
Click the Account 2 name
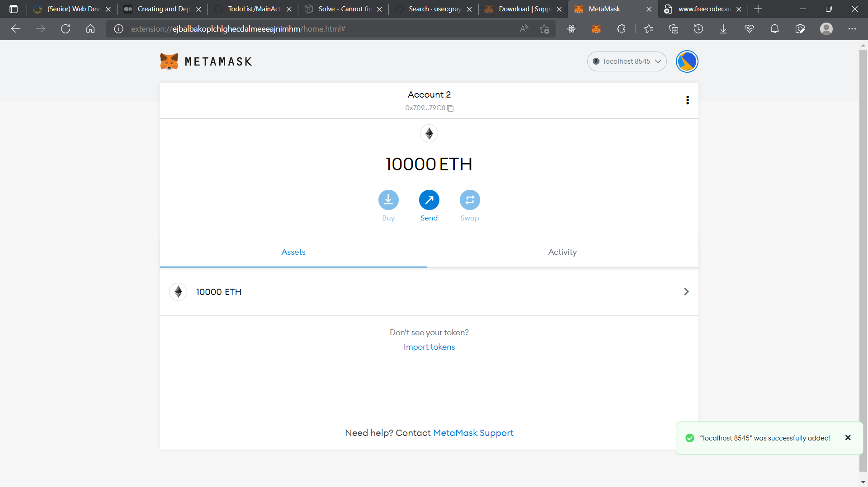click(429, 94)
